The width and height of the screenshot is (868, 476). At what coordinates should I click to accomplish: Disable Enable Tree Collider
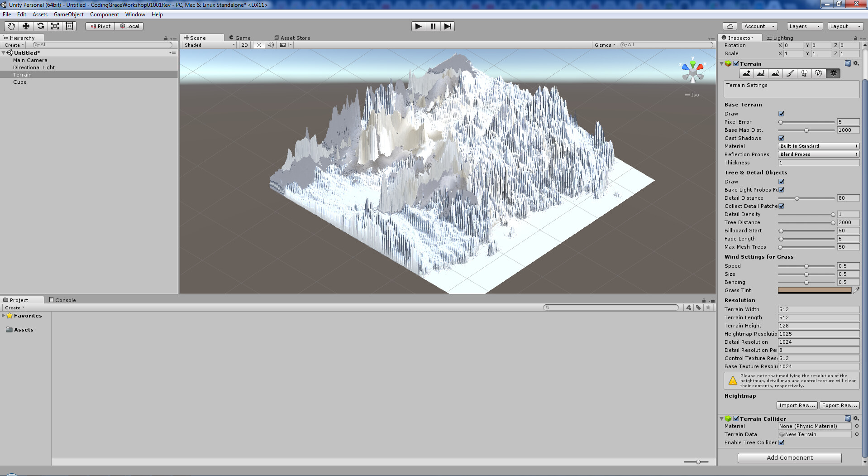[782, 442]
